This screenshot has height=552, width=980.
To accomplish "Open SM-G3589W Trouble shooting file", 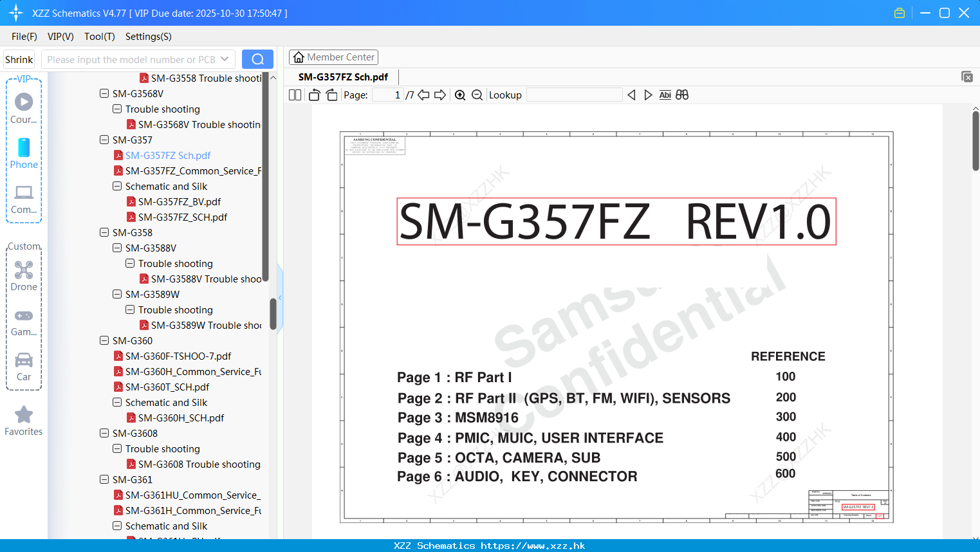I will pos(201,325).
